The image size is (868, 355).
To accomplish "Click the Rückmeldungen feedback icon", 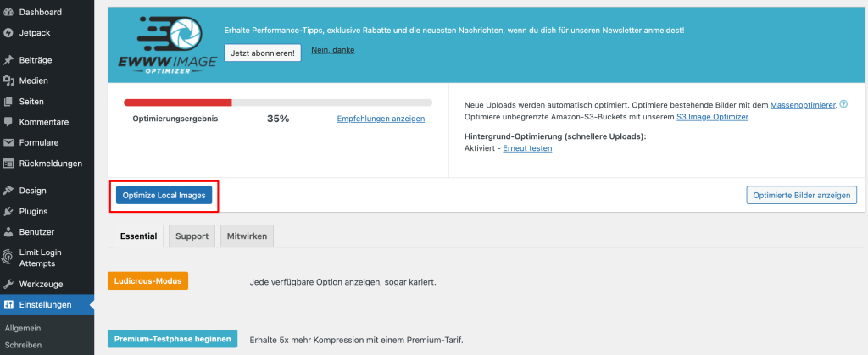I will 8,164.
